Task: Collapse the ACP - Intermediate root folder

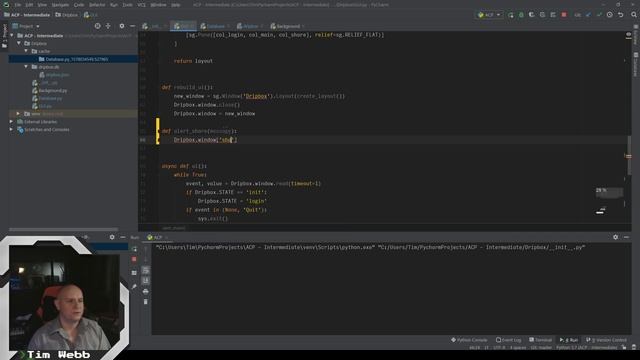Action: tap(12, 36)
